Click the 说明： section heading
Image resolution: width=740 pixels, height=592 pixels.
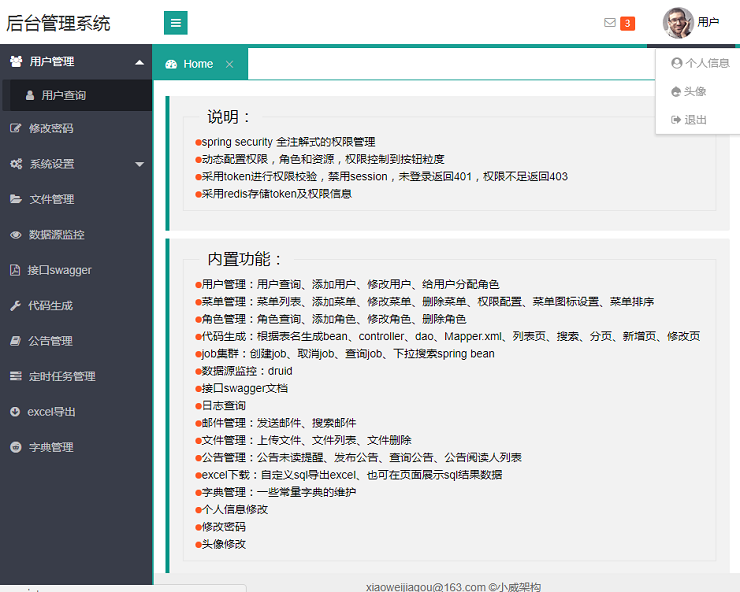pos(228,117)
